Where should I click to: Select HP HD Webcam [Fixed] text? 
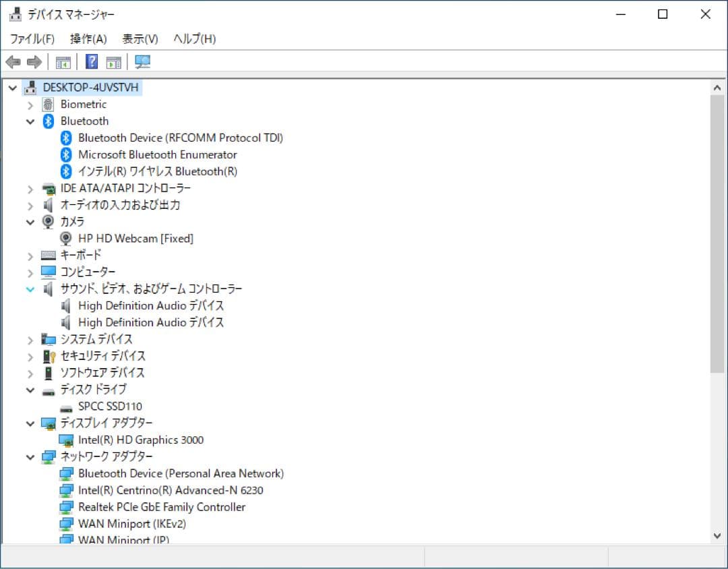coord(136,238)
